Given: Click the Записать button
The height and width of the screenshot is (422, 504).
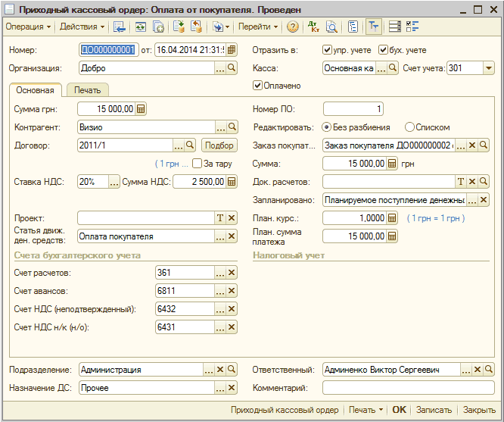Looking at the screenshot, I should point(434,410).
